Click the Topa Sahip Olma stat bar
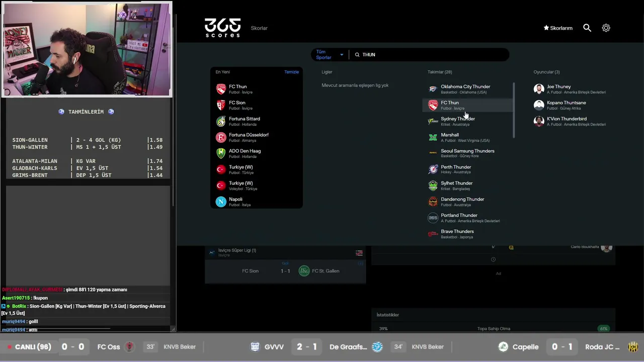Screen dimensions: 644x362 click(494, 329)
